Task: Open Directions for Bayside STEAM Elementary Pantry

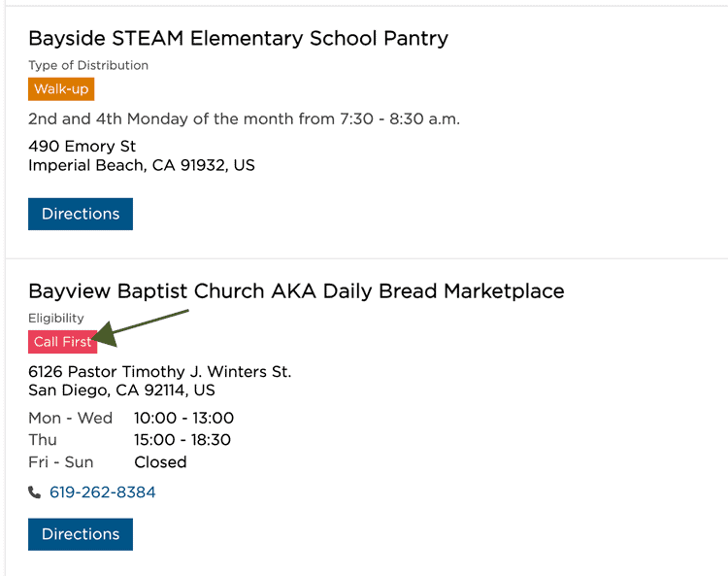Action: [81, 214]
